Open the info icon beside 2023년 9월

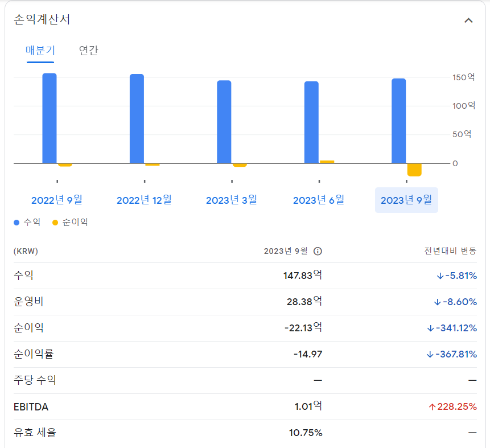[318, 251]
